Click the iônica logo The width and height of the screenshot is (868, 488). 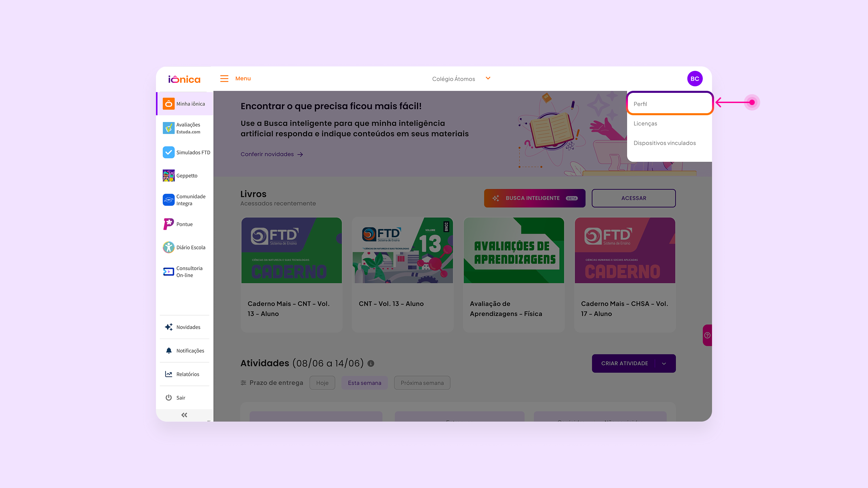coord(184,79)
